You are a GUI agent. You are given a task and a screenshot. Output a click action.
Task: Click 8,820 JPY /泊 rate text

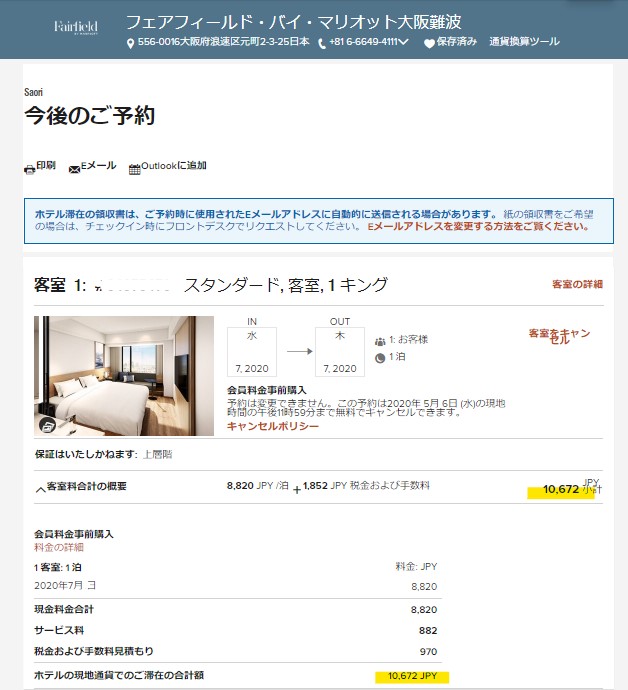[258, 486]
